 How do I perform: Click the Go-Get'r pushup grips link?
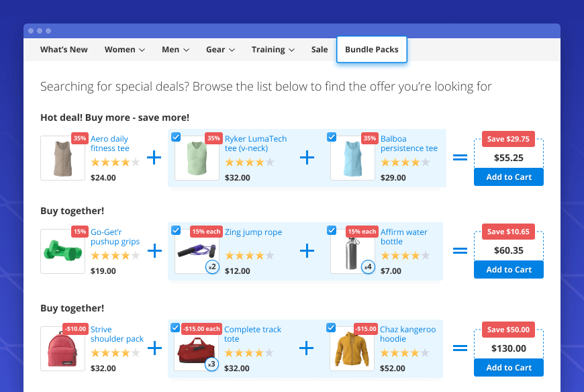point(114,236)
